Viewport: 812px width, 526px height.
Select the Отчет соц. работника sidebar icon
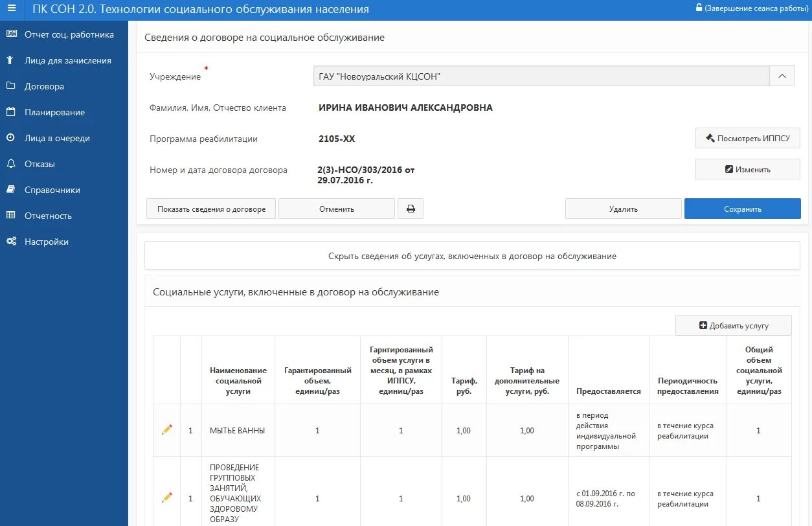tap(10, 34)
